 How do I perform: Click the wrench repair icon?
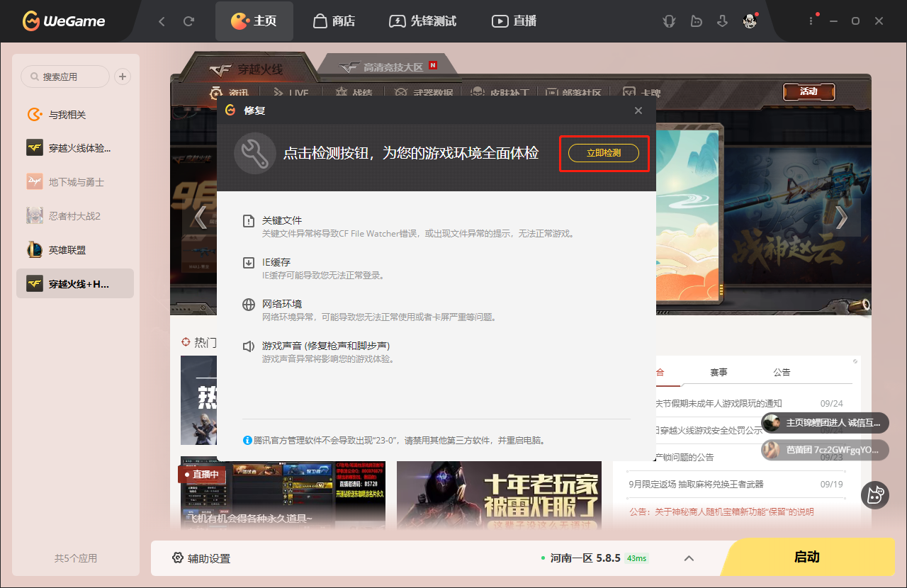(x=254, y=153)
